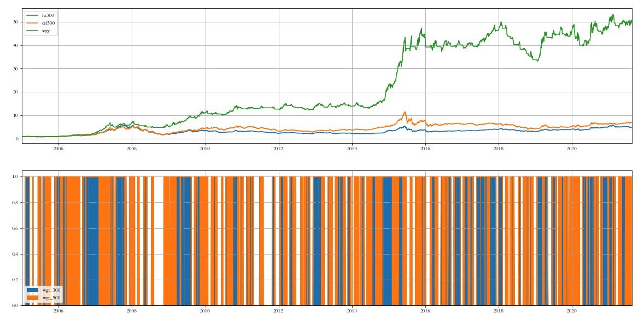
Task: Select the stgy legend entry
Action: 46,31
